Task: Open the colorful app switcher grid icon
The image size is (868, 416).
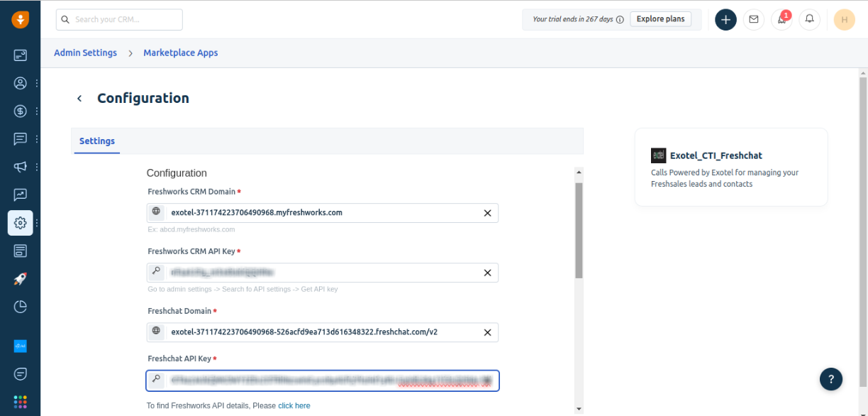Action: click(20, 401)
